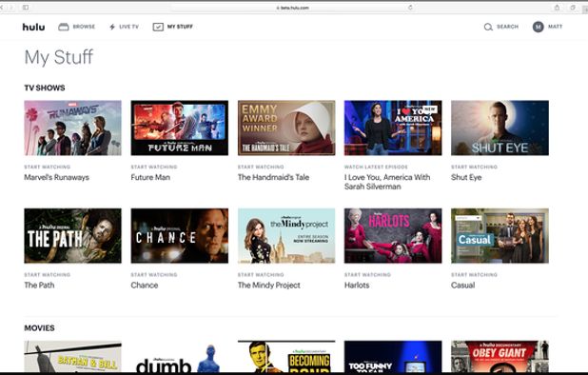588x375 pixels.
Task: Click the My Stuff checkmark icon
Action: 158,27
